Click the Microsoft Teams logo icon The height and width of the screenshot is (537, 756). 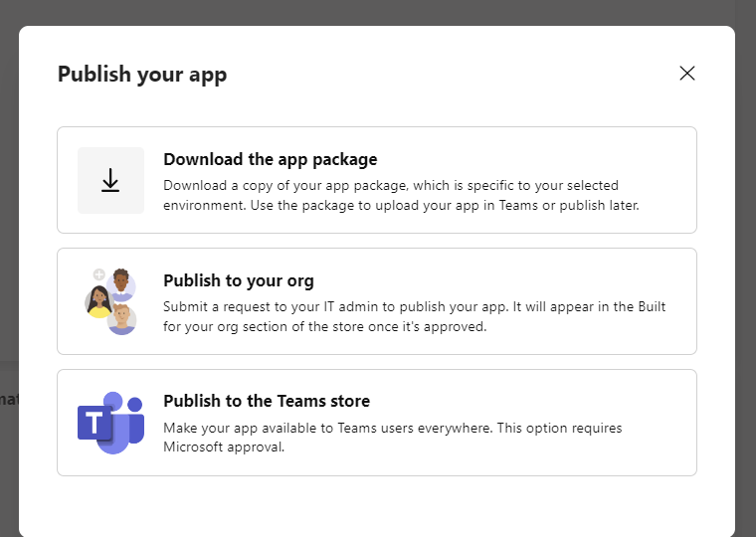click(x=110, y=423)
